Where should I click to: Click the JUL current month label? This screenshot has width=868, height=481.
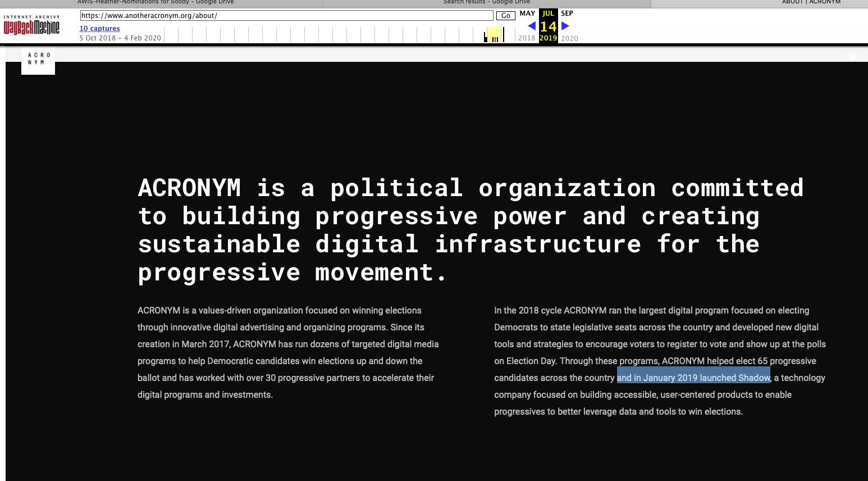tap(548, 13)
